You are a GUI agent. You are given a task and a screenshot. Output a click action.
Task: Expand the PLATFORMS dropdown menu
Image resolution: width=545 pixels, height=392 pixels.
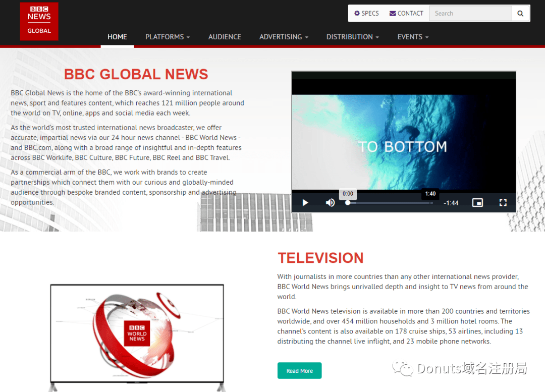point(168,37)
